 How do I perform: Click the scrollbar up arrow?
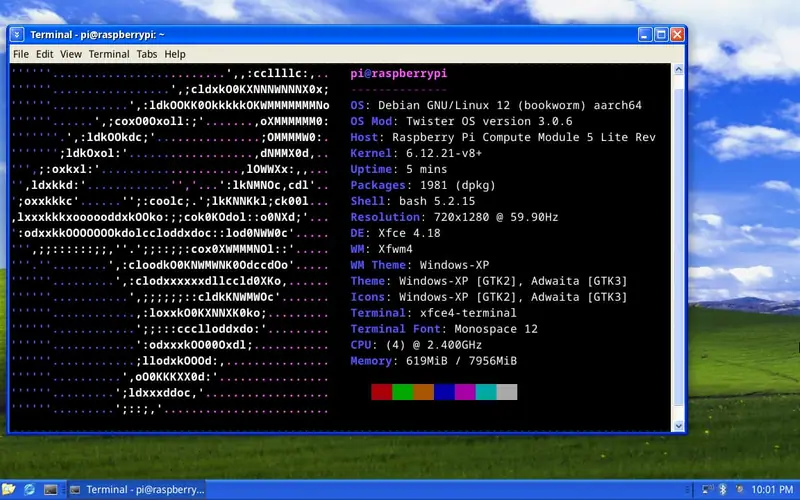click(x=679, y=69)
